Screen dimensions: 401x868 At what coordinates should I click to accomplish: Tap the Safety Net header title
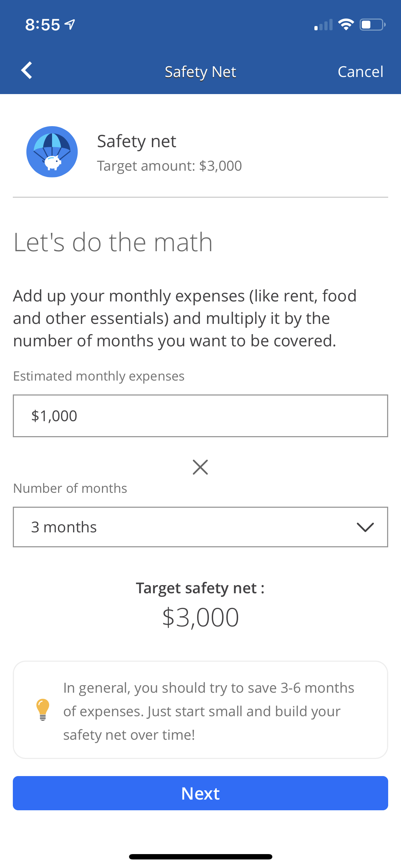[x=200, y=72]
